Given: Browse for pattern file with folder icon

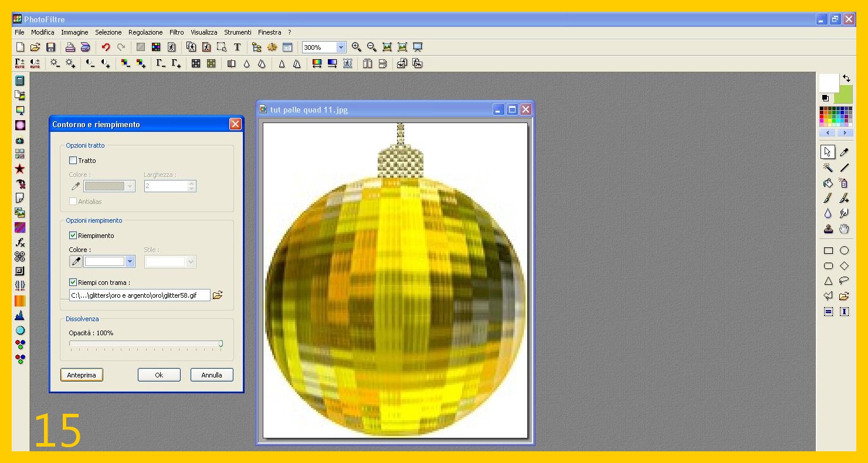Looking at the screenshot, I should (218, 295).
